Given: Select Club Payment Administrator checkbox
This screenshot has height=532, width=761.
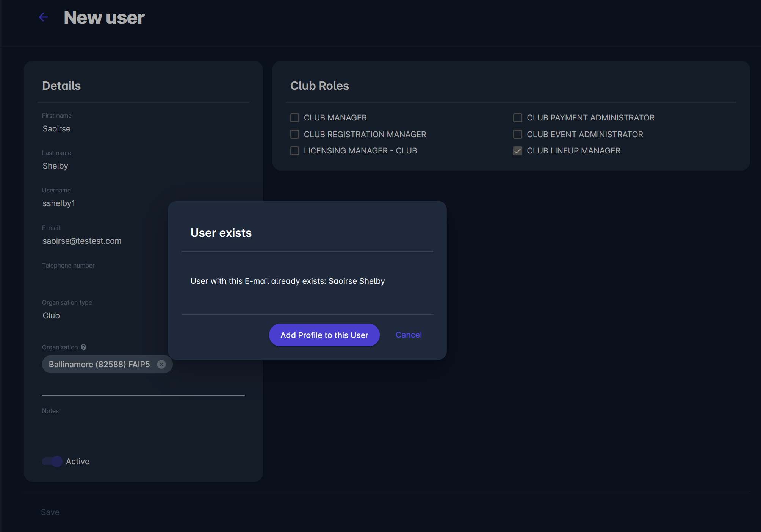Looking at the screenshot, I should coord(517,118).
